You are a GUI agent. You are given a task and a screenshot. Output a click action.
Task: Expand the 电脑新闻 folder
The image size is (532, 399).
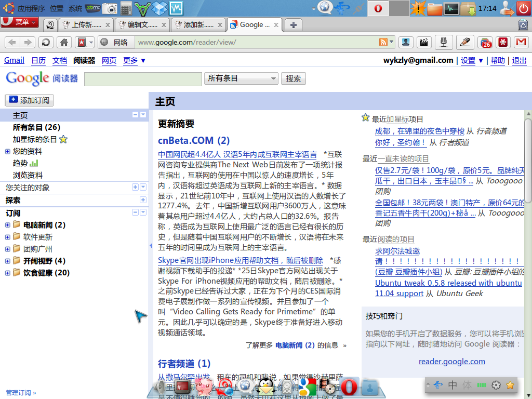pos(7,225)
